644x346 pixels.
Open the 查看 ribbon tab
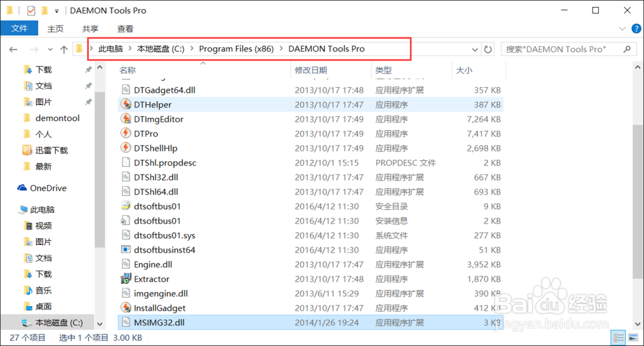(x=126, y=29)
